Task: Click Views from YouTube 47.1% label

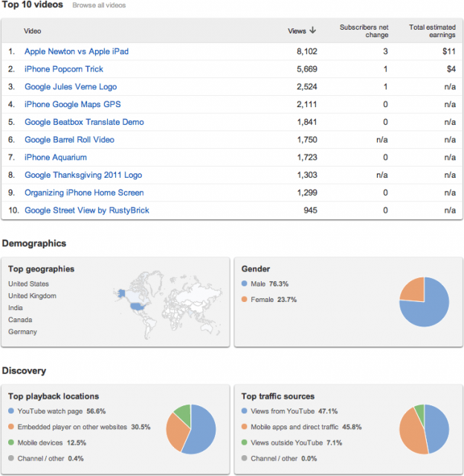Action: (x=294, y=411)
